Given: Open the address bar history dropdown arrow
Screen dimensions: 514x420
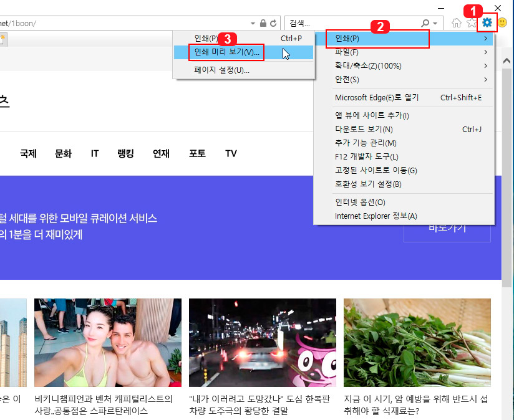Looking at the screenshot, I should (252, 22).
